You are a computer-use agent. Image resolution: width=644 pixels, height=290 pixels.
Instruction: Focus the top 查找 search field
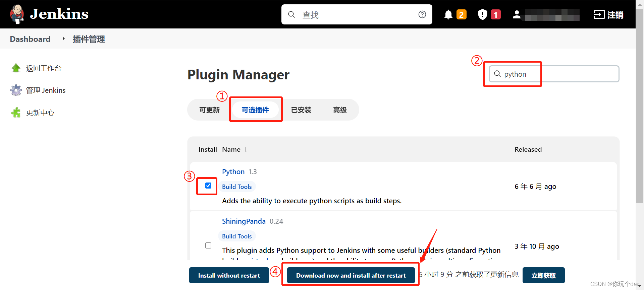[x=357, y=14]
